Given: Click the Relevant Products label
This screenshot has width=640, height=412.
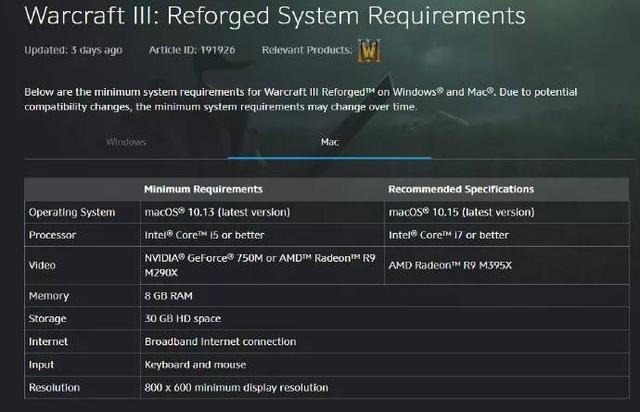Looking at the screenshot, I should coord(307,50).
